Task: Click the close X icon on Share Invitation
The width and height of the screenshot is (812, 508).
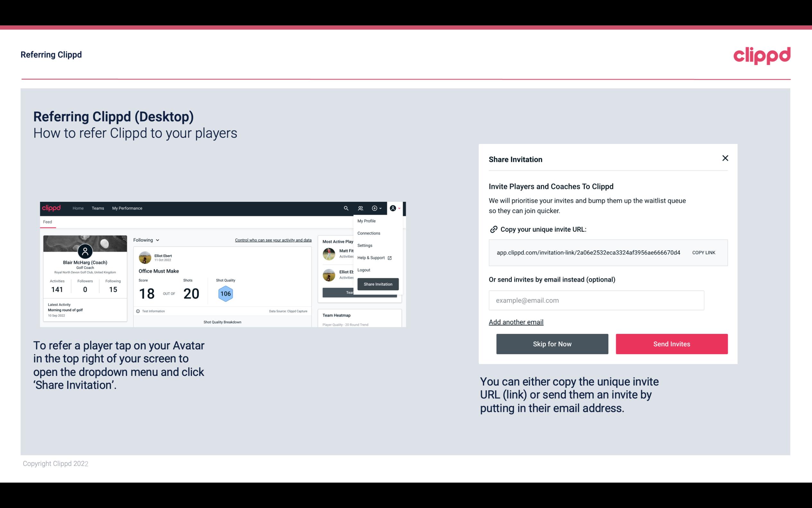Action: [x=725, y=158]
